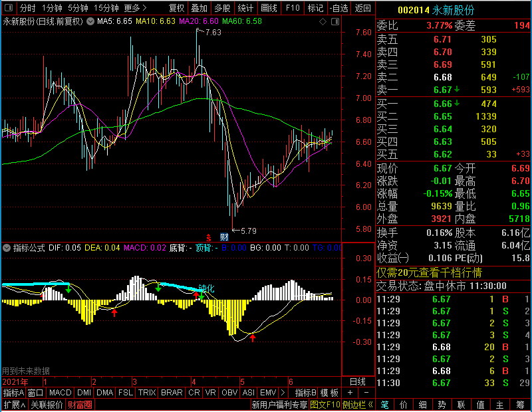Click 新用户福利专享 promotion link

(279, 405)
